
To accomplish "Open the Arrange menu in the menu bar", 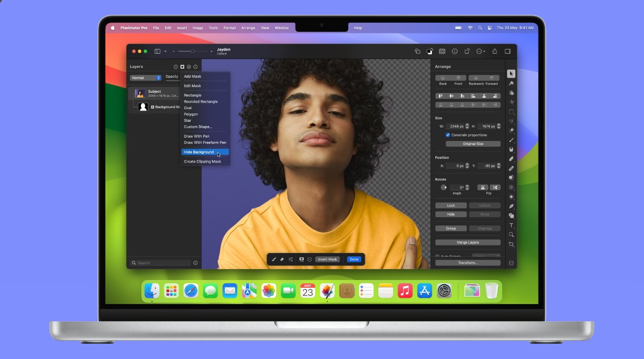I will pyautogui.click(x=248, y=28).
